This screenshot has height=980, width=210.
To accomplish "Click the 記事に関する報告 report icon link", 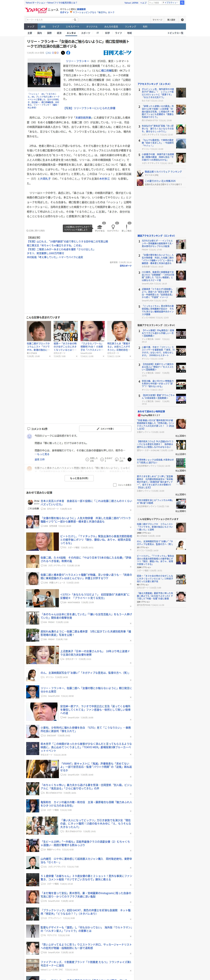I will [36, 230].
